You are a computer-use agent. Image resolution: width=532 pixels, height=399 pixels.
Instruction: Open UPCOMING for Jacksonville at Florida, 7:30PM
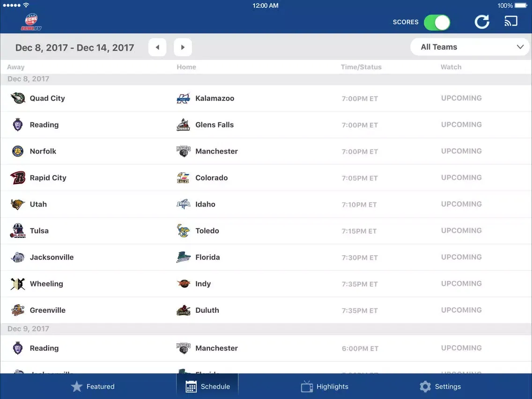click(x=461, y=257)
